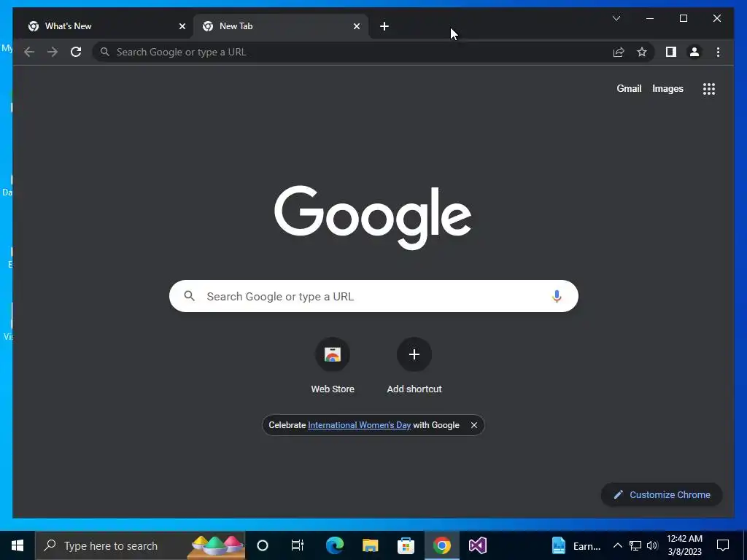The image size is (747, 560).
Task: Open File Explorer from taskbar
Action: (x=370, y=545)
